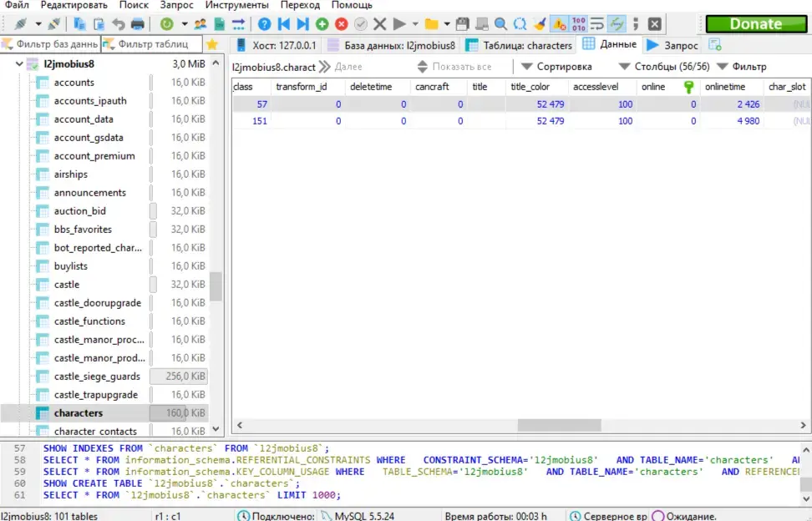The height and width of the screenshot is (521, 812).
Task: Click the print icon
Action: pos(138,24)
